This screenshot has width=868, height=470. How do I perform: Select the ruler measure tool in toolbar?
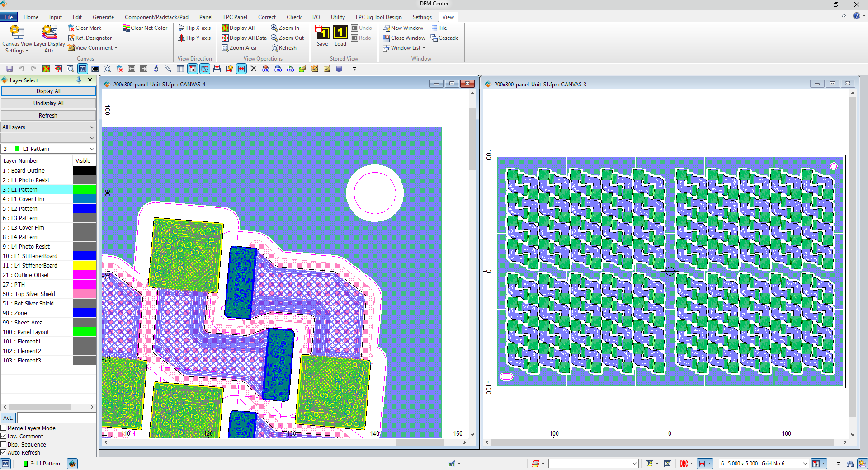pyautogui.click(x=168, y=69)
